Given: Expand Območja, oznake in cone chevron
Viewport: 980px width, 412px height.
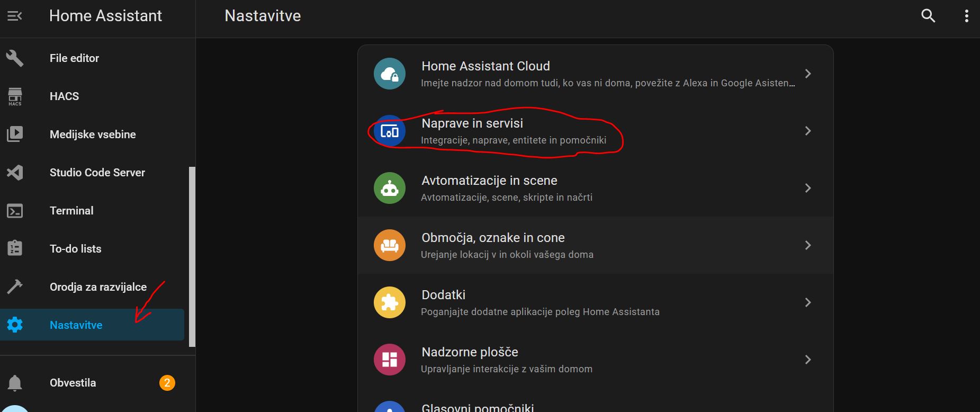Looking at the screenshot, I should [808, 245].
